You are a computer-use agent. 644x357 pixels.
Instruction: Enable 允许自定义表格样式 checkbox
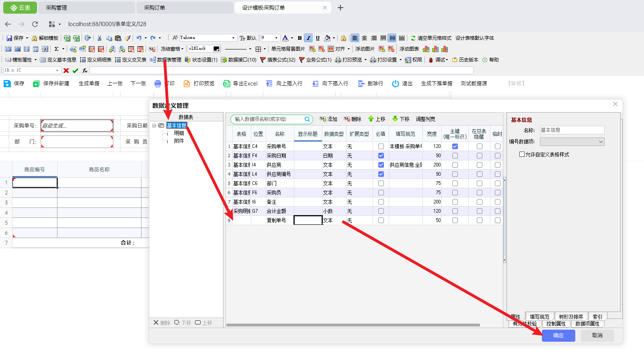[522, 154]
